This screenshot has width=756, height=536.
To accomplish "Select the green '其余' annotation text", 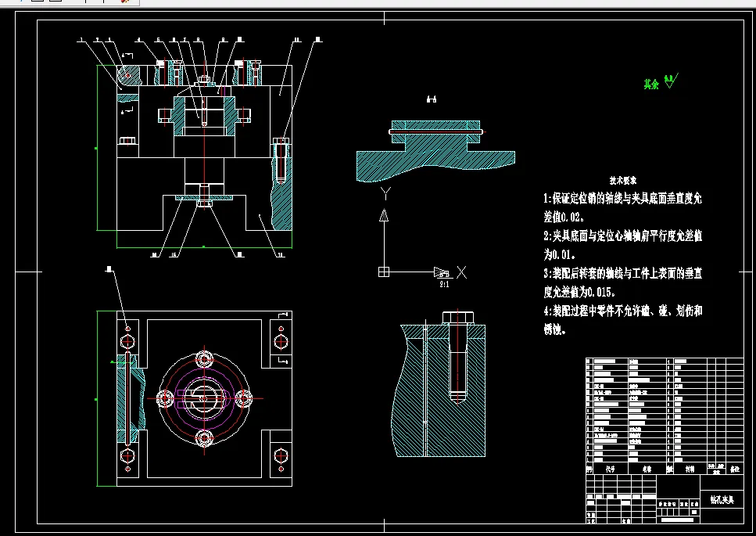I will pos(651,85).
